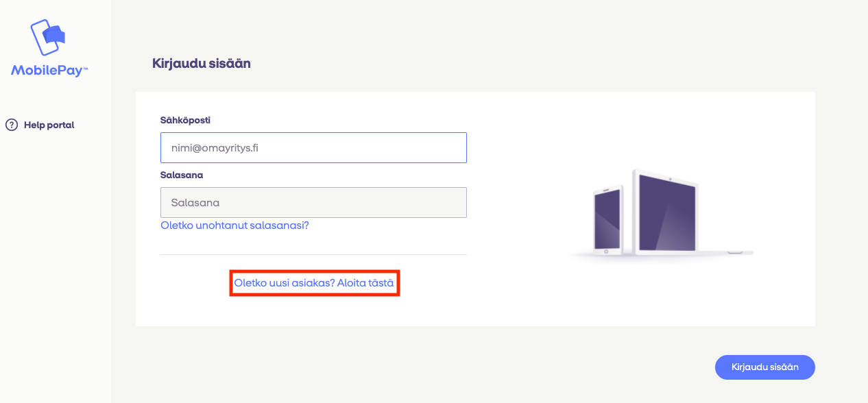This screenshot has width=868, height=403.
Task: Click the Sähköposti field label
Action: click(185, 120)
